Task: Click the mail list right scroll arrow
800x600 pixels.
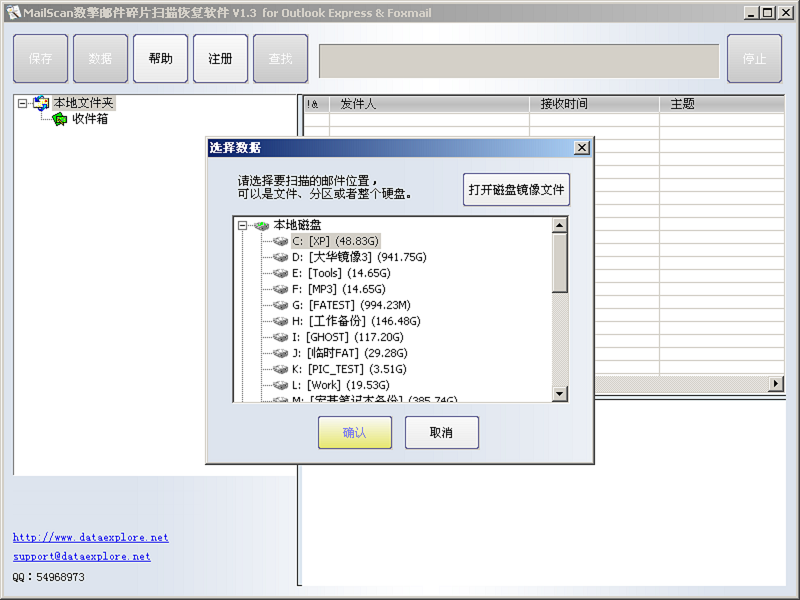Action: pyautogui.click(x=776, y=384)
